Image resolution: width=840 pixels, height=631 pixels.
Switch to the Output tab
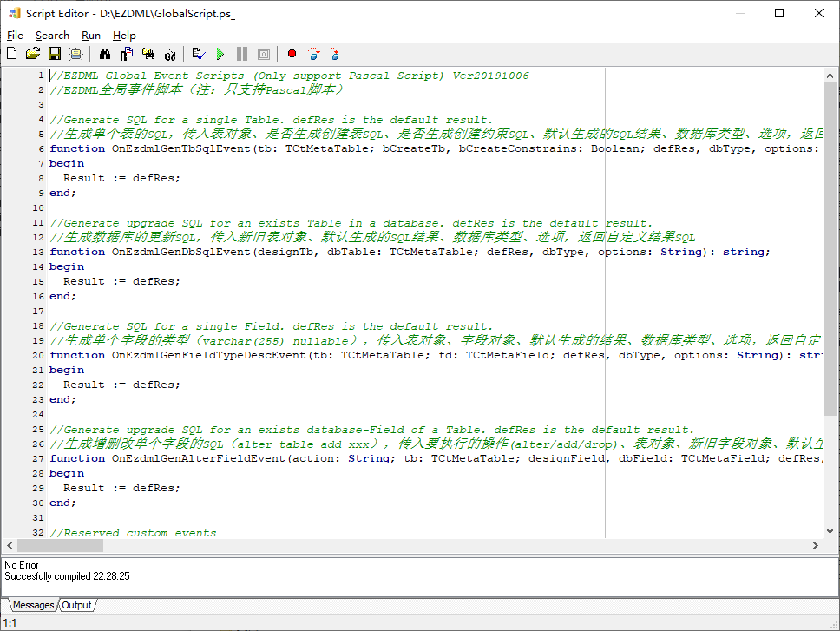(76, 605)
